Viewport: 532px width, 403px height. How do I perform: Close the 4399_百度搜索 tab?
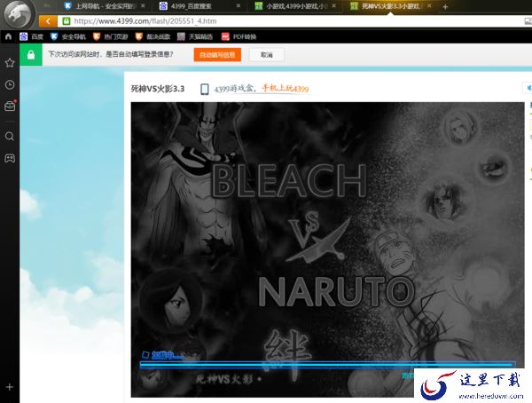click(x=239, y=6)
